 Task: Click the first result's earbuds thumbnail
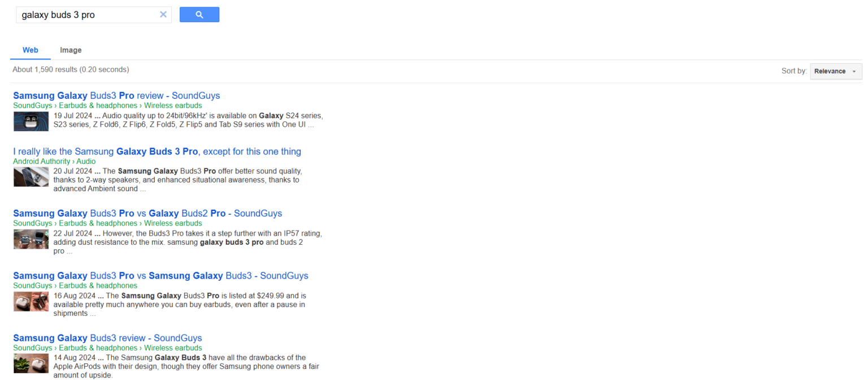(31, 121)
